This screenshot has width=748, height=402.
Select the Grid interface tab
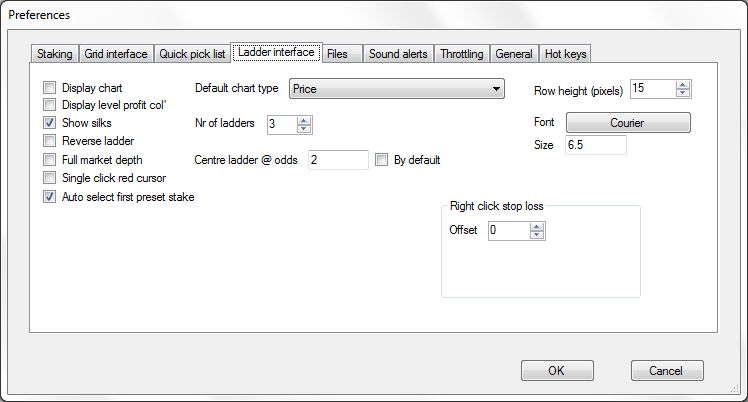(116, 54)
